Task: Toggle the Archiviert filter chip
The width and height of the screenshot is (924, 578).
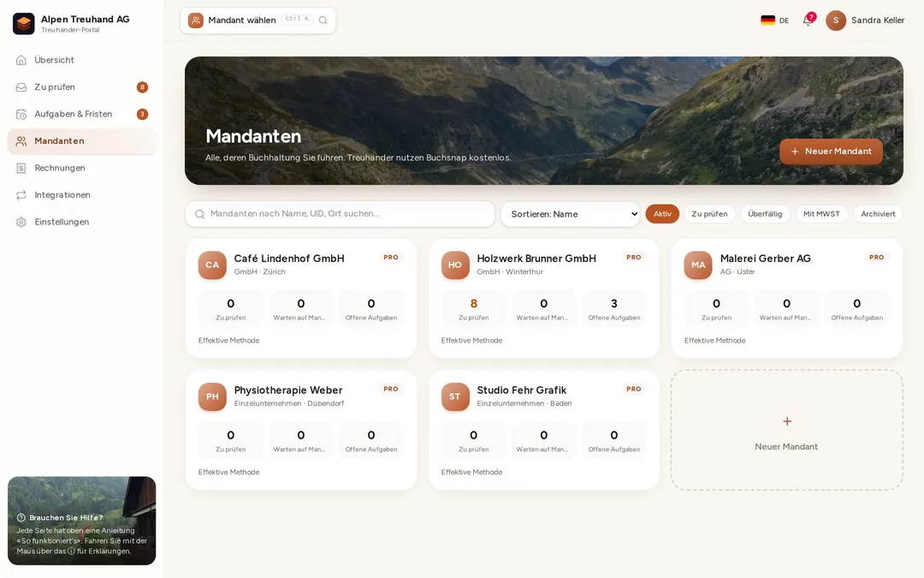Action: point(878,214)
